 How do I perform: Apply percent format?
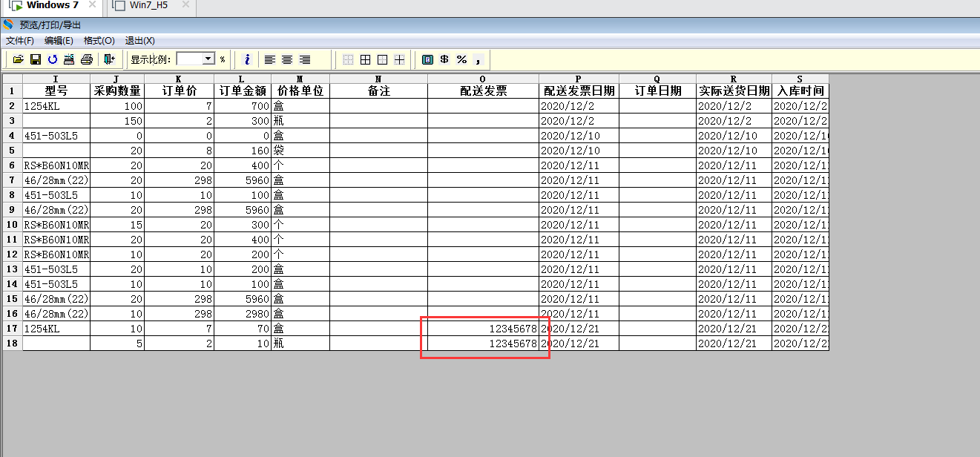pos(461,59)
